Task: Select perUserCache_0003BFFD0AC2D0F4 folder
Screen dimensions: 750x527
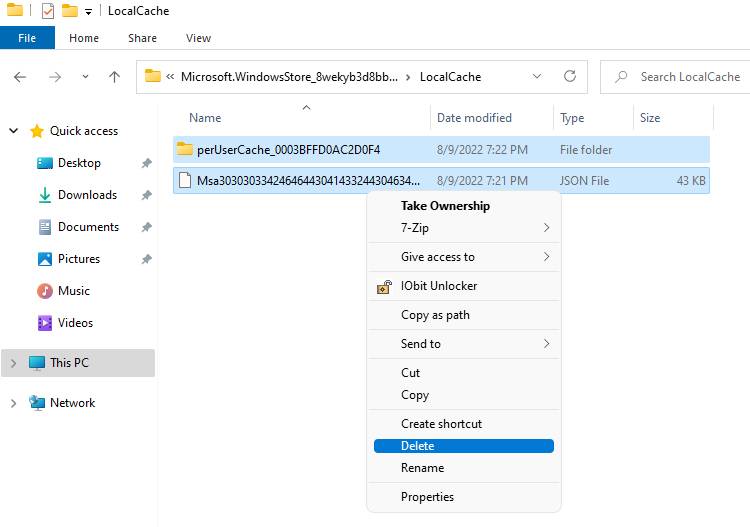Action: (441, 150)
